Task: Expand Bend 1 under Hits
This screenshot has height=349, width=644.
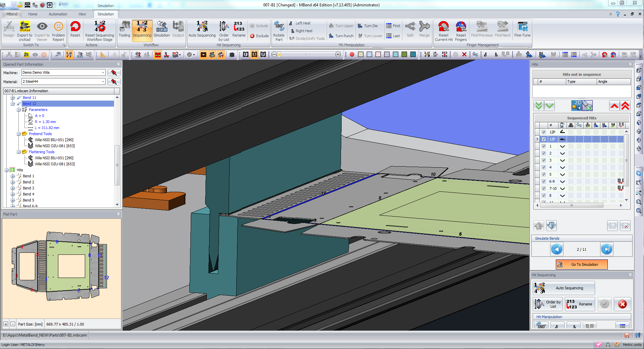Action: click(x=13, y=176)
